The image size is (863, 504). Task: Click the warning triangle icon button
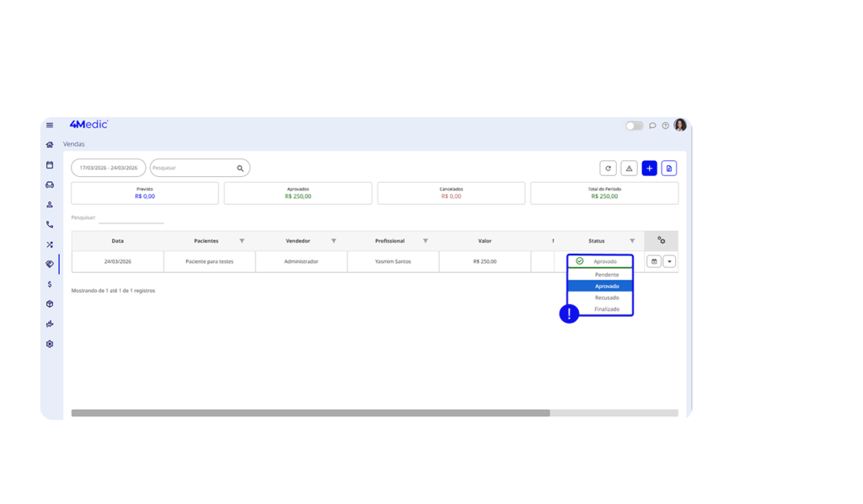click(x=629, y=169)
